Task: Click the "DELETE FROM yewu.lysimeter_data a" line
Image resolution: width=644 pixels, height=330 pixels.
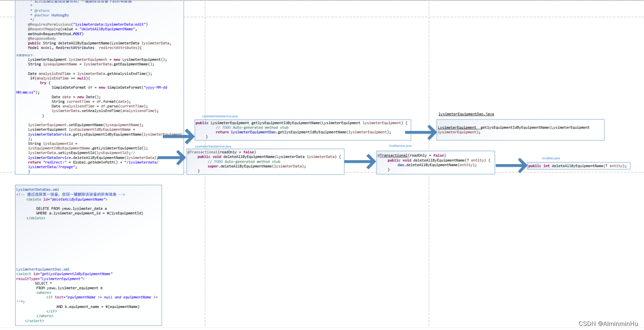Action: 71,209
